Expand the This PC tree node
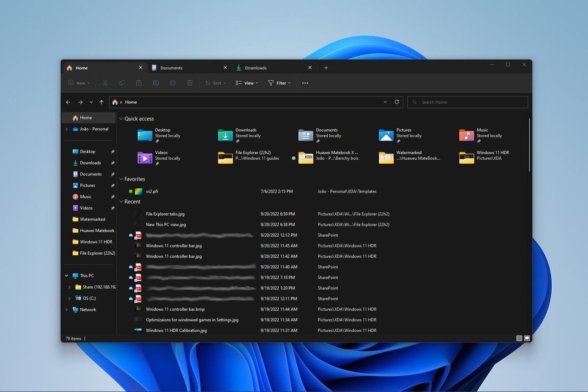The height and width of the screenshot is (392, 588). tap(66, 276)
